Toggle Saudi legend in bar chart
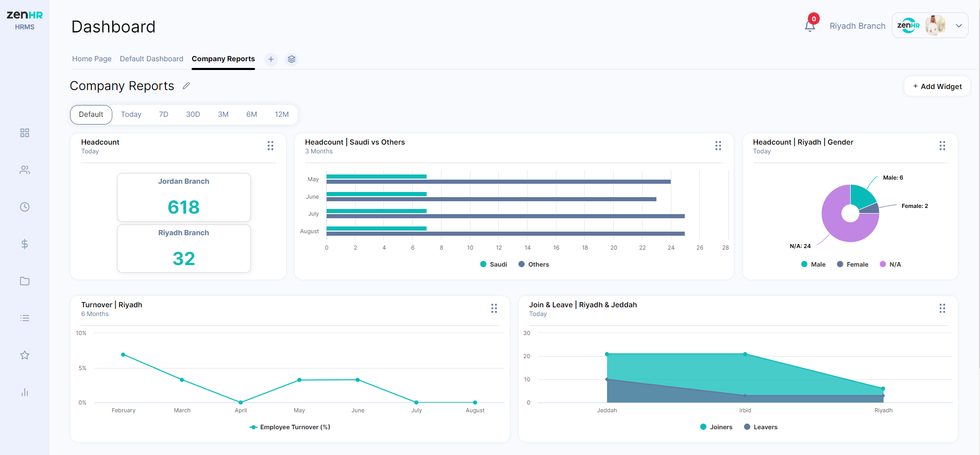The image size is (980, 455). click(494, 265)
